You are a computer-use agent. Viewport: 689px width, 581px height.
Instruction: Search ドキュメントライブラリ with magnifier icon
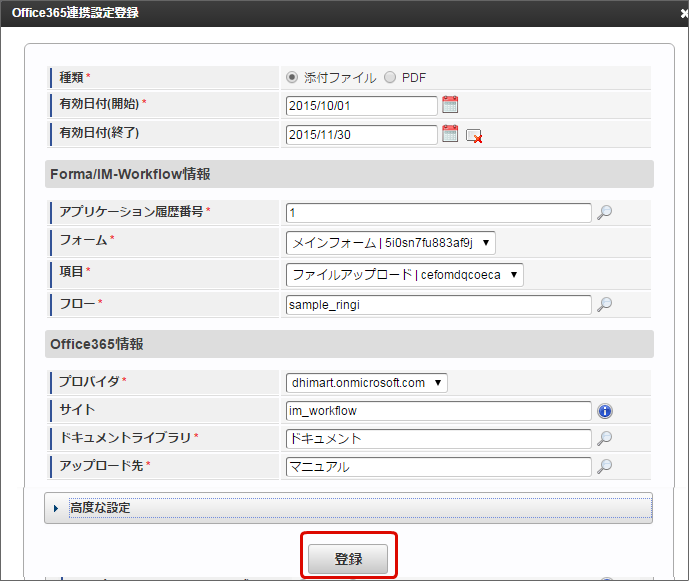click(x=605, y=438)
